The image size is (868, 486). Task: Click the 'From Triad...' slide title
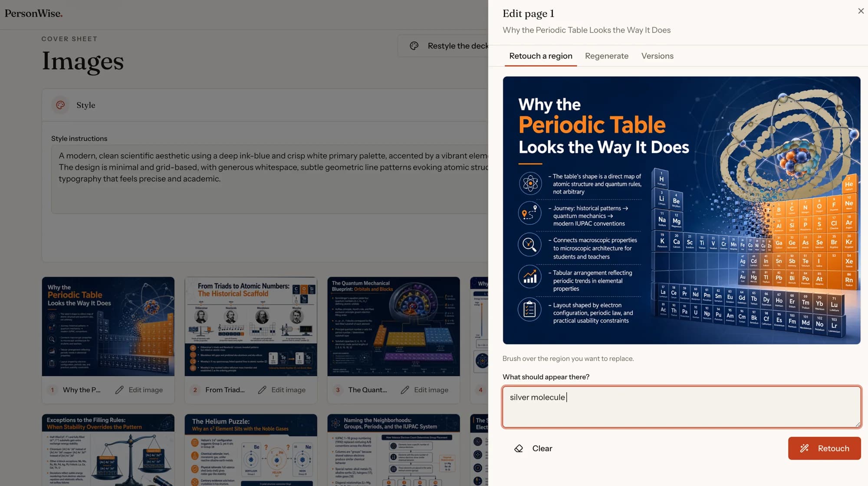[x=225, y=390]
